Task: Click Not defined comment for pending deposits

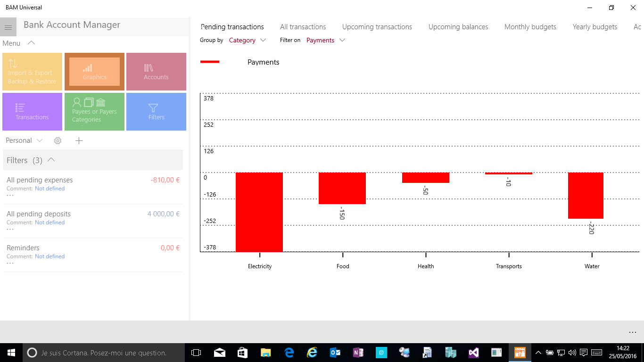Action: click(x=50, y=222)
